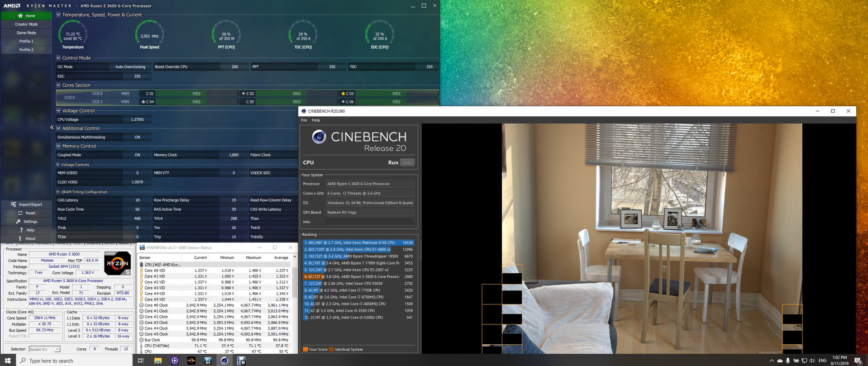Collapse the DRAM Timing Configuration subsection
The width and height of the screenshot is (868, 366).
tap(58, 192)
